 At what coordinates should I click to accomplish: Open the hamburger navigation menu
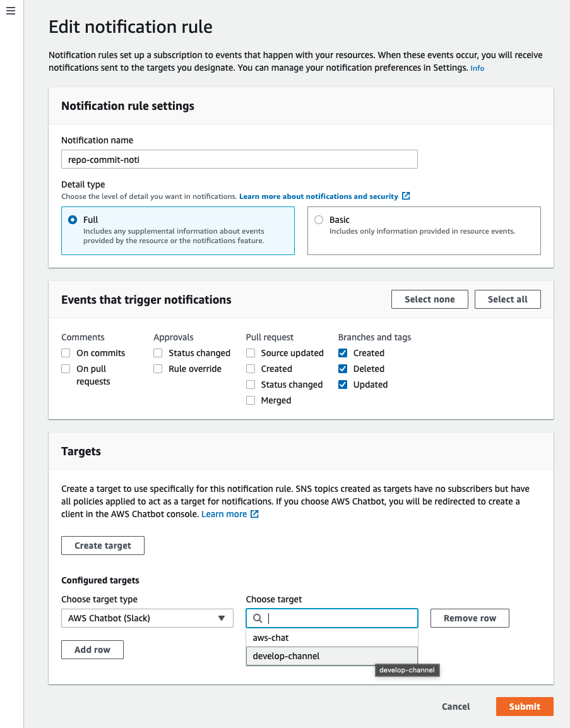coord(10,11)
